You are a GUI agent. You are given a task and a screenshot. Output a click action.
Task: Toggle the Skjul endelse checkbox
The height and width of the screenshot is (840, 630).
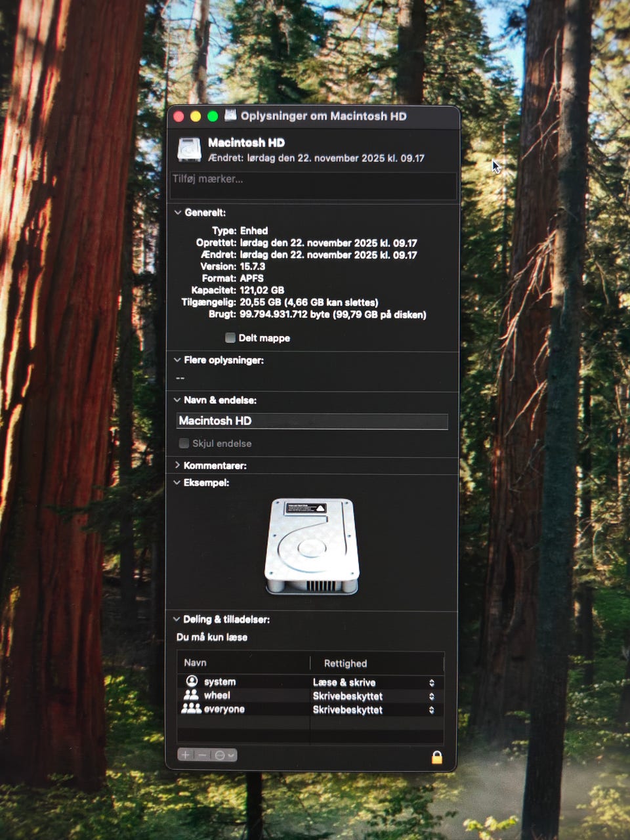(x=184, y=444)
